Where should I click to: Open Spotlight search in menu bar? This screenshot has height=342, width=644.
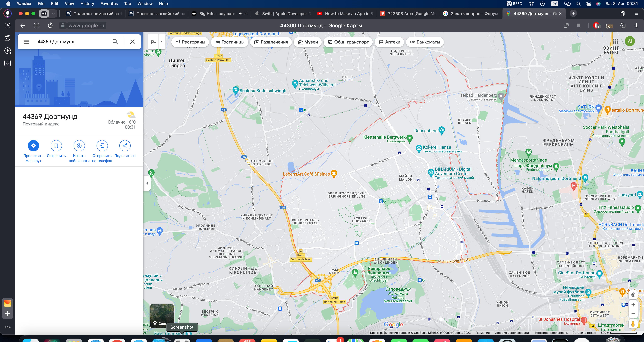[578, 3]
